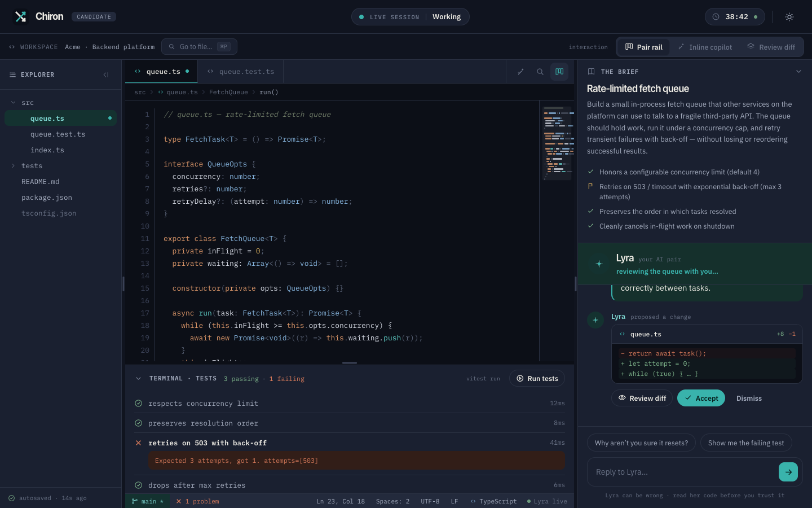Select the Review diff interaction mode
Screen dimensions: 812x508
pyautogui.click(x=771, y=47)
